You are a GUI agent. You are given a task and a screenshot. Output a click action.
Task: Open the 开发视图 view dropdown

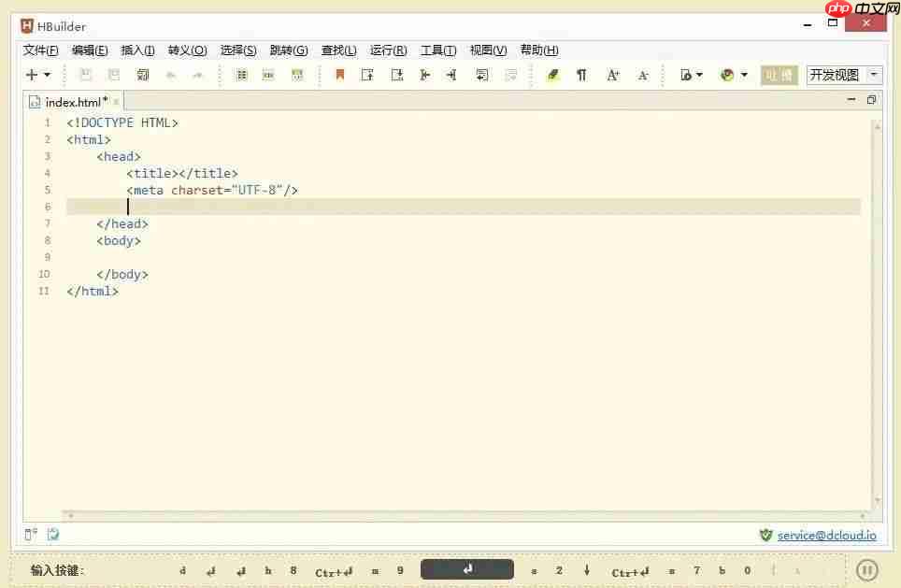844,75
